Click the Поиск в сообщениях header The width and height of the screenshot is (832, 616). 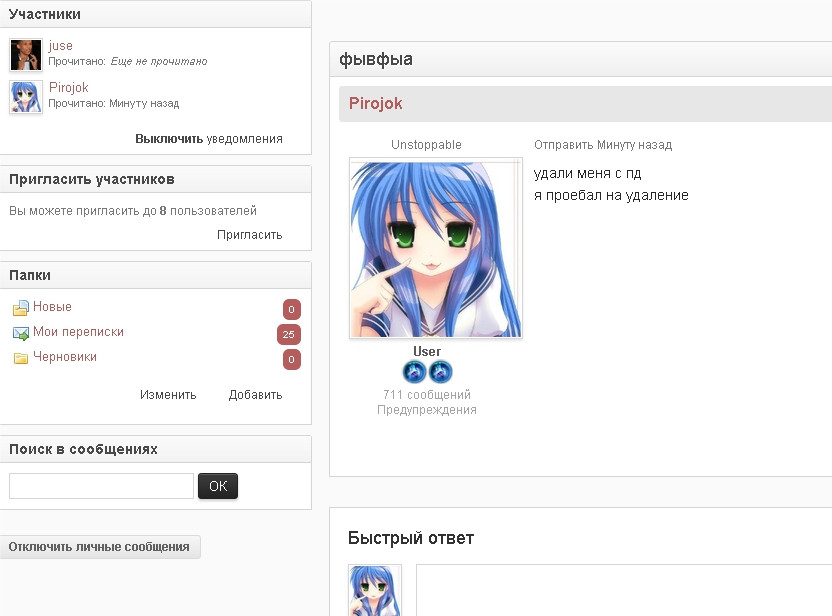pos(155,449)
